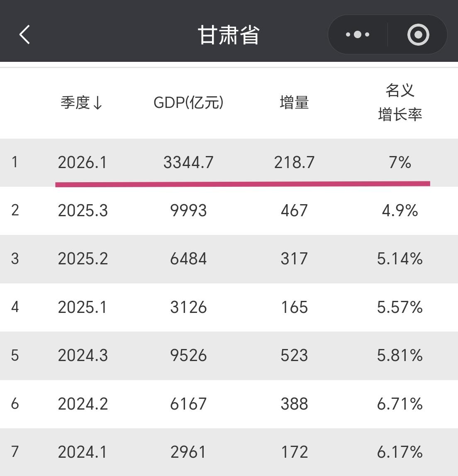
Task: Tap the back arrow to exit
Action: [x=24, y=34]
